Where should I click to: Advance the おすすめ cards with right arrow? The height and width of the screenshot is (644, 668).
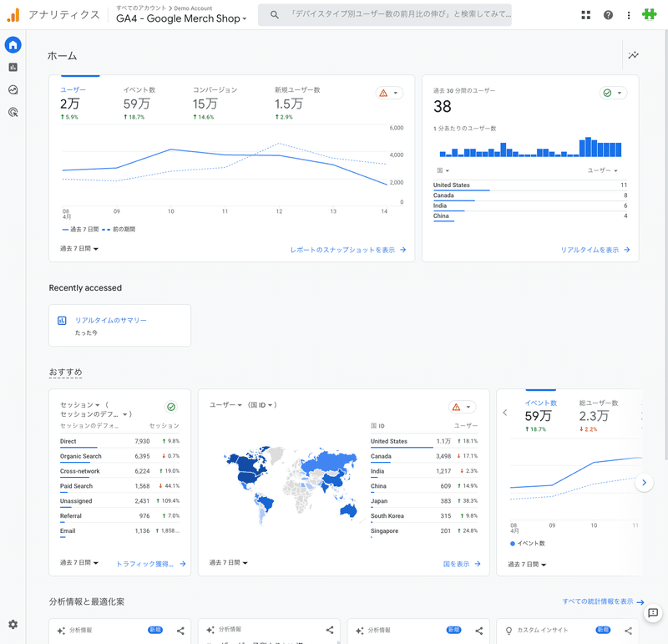click(644, 483)
